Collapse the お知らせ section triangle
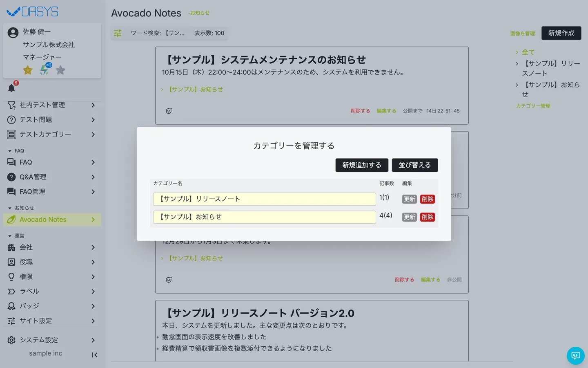 click(10, 208)
